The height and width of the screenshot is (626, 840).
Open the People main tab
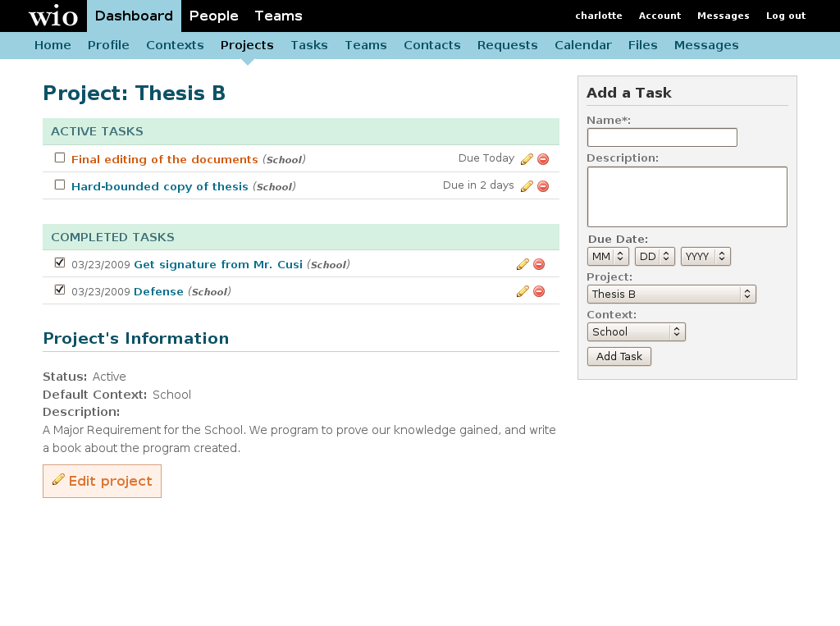(214, 16)
